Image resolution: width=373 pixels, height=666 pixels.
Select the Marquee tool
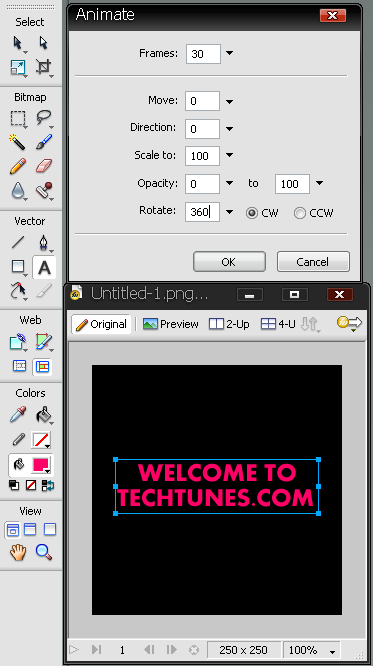point(17,118)
